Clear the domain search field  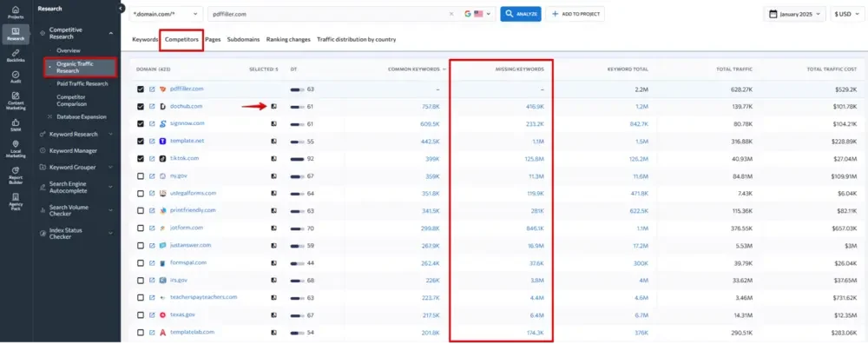(451, 15)
